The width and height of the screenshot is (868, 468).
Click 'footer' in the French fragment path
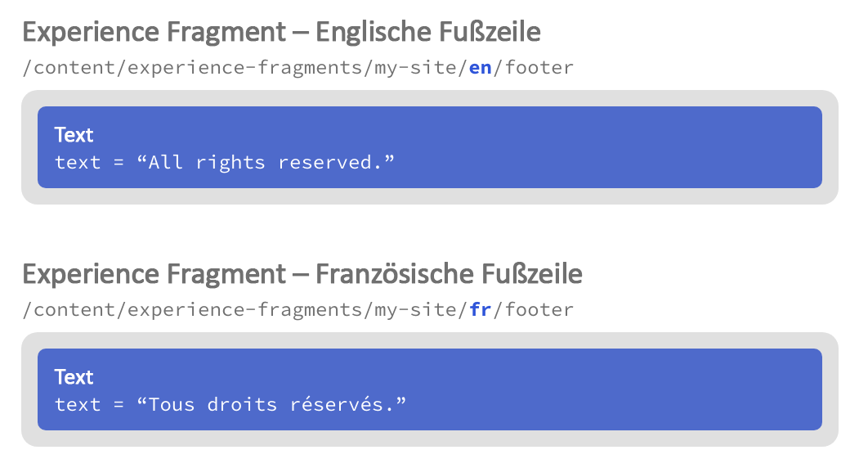(539, 309)
